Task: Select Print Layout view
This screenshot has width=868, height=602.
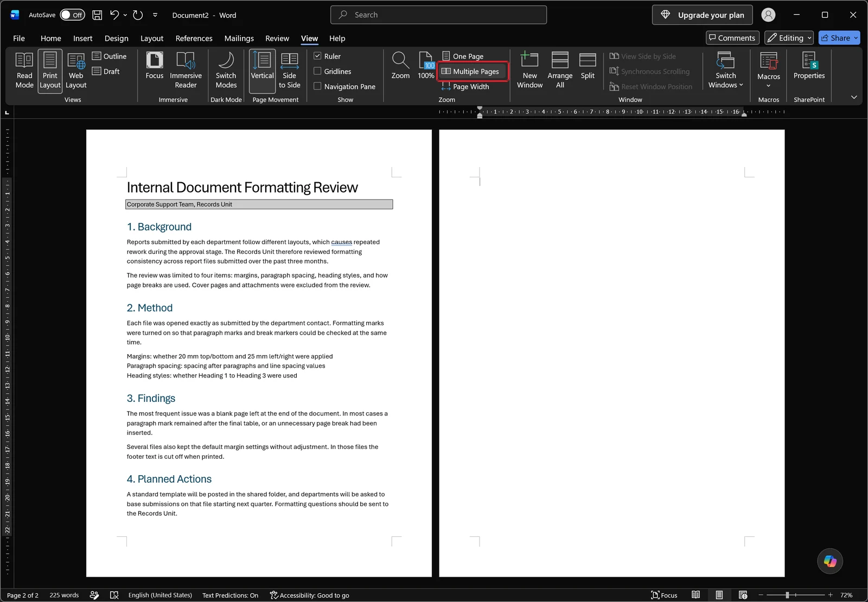Action: pyautogui.click(x=50, y=71)
